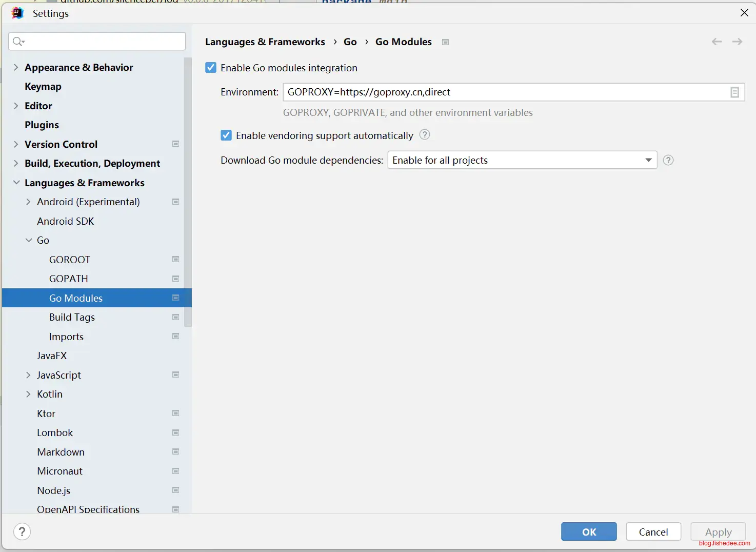Click project settings icon on GOROOT row

pos(175,260)
